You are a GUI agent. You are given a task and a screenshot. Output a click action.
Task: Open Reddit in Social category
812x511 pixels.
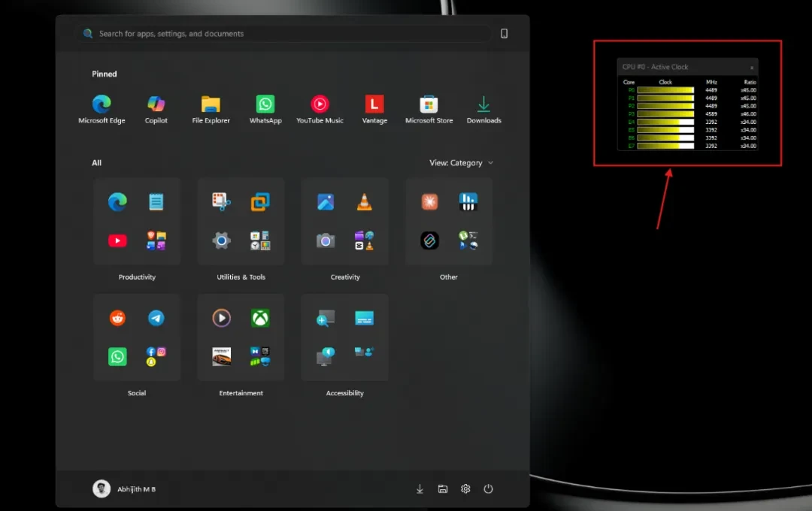(x=117, y=318)
